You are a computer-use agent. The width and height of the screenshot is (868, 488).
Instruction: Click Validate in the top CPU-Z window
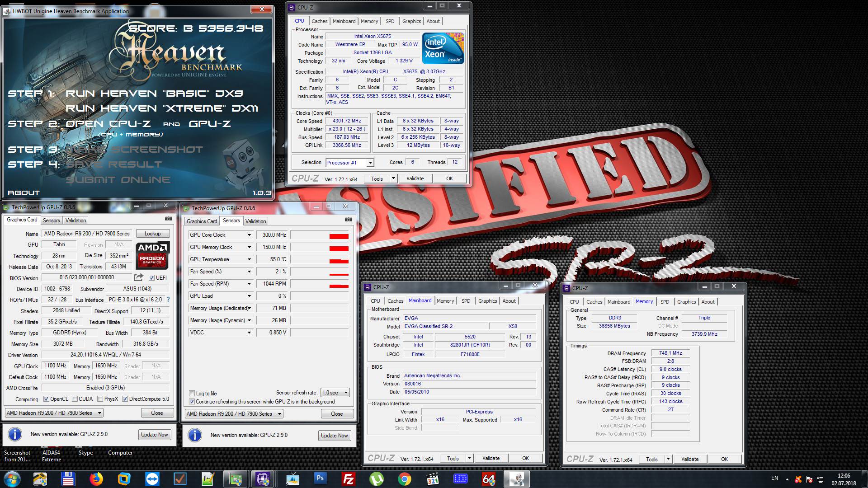[415, 178]
